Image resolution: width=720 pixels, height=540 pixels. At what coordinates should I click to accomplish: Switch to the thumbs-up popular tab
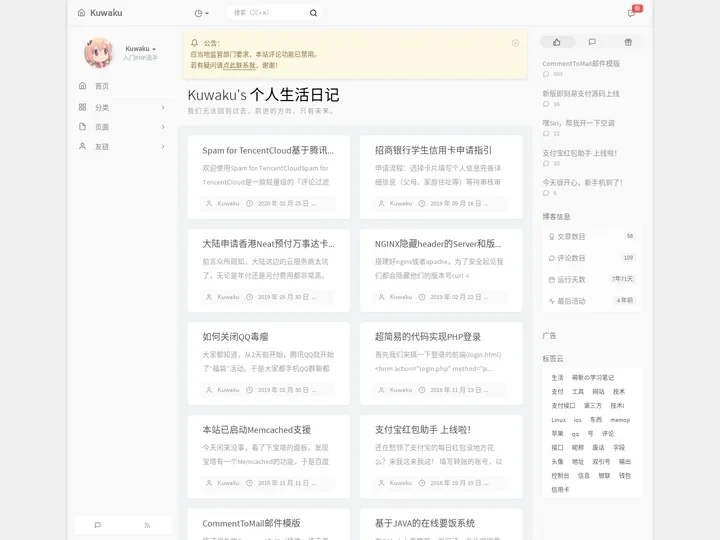(x=557, y=42)
